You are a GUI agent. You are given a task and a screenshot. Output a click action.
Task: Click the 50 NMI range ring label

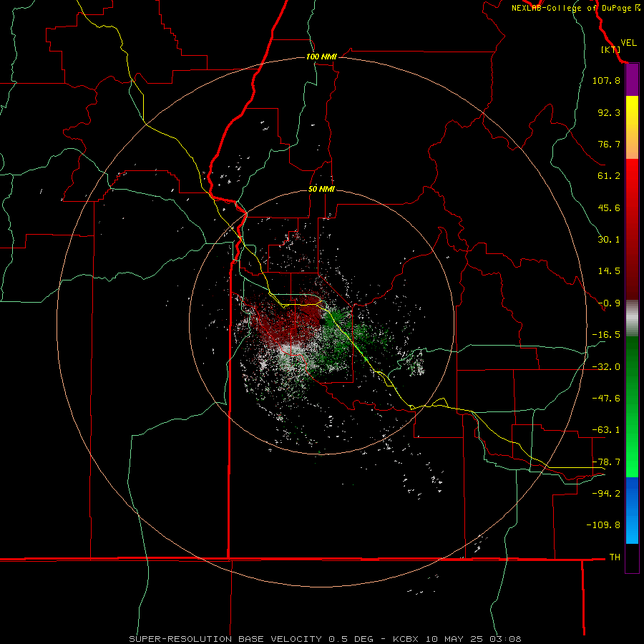tap(321, 189)
